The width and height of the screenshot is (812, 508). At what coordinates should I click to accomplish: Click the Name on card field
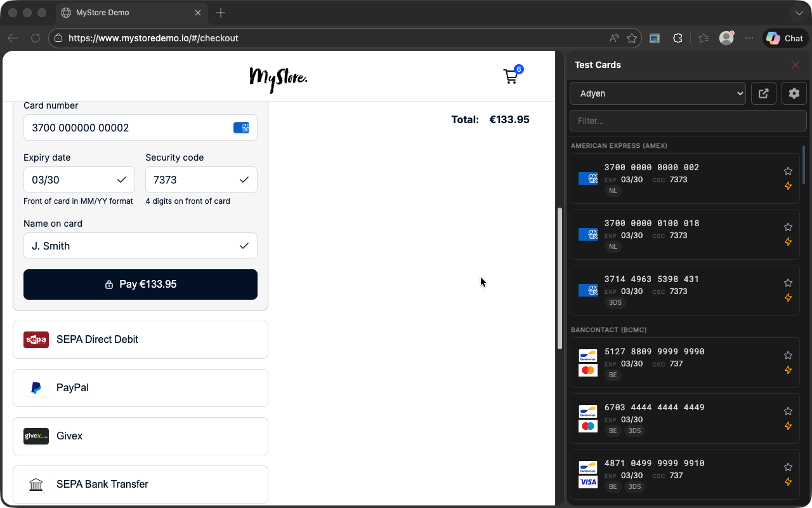point(140,246)
